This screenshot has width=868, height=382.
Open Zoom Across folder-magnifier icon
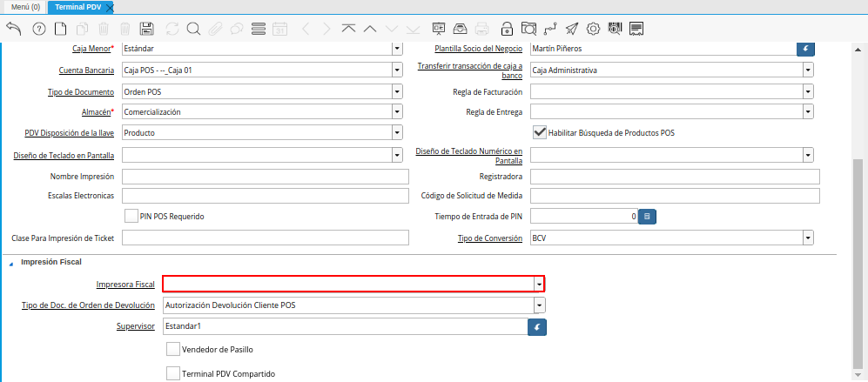coord(529,29)
